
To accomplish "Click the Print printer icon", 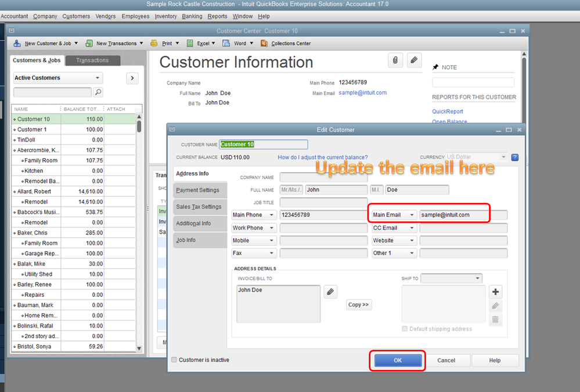I will point(154,43).
